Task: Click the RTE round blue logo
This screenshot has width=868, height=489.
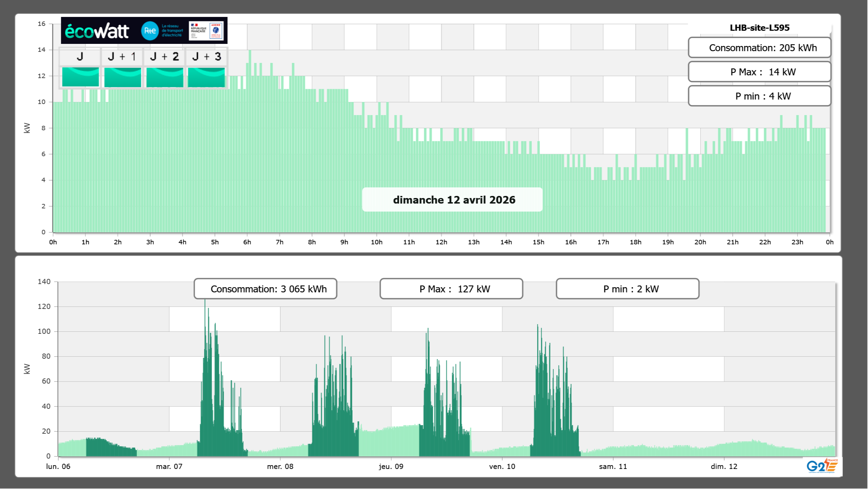Action: pyautogui.click(x=150, y=31)
